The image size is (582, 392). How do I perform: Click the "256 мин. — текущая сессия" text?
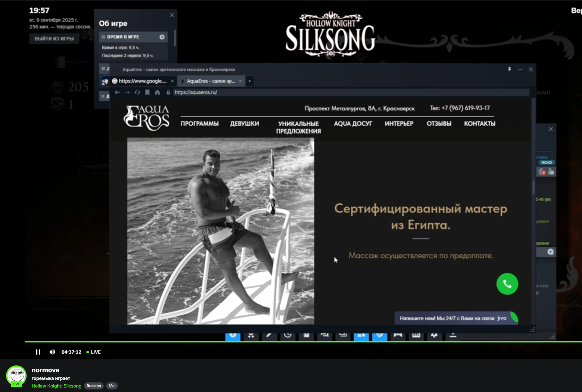[60, 27]
